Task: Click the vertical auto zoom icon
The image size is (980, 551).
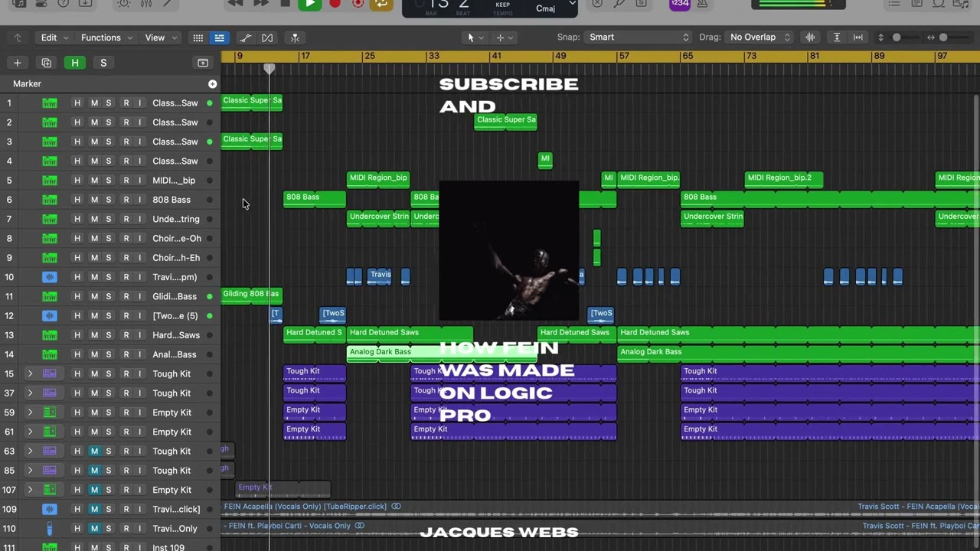Action: coord(837,37)
